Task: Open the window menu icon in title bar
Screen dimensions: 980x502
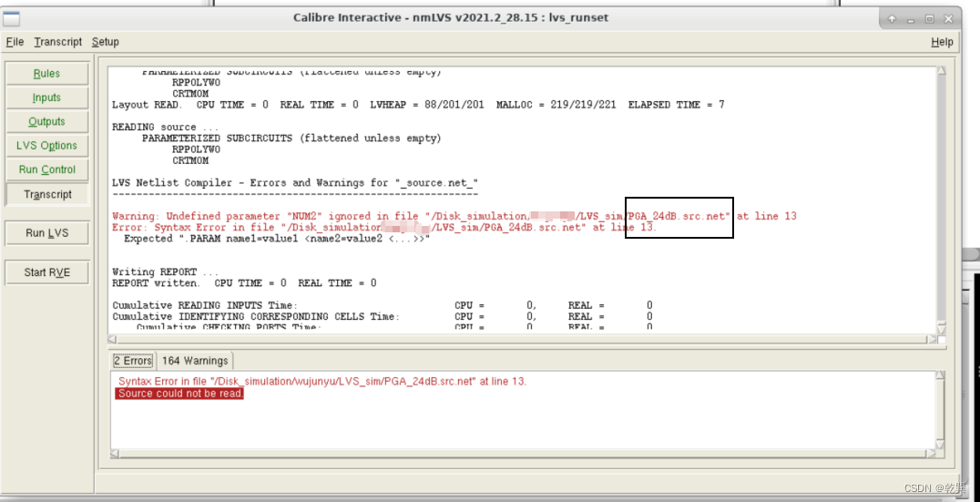Action: click(x=12, y=18)
